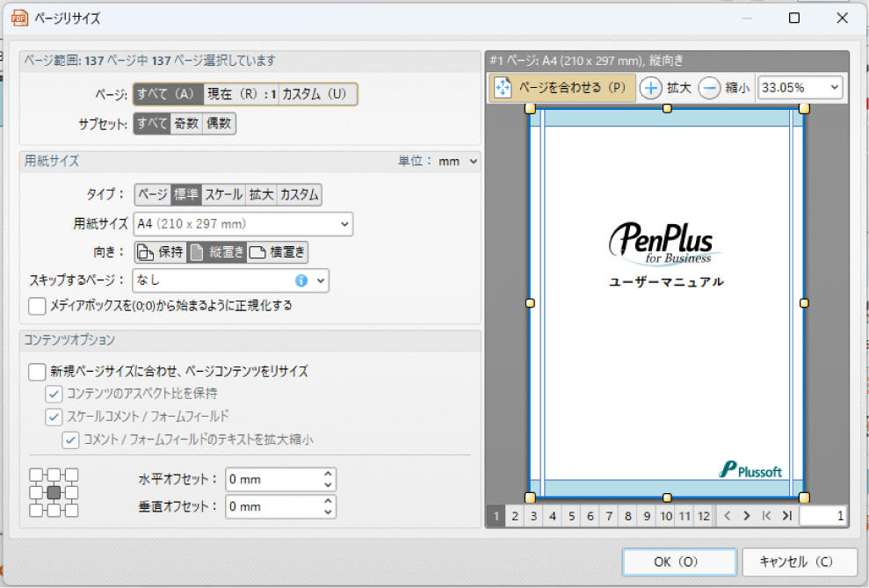Click the OK (O) button
Image resolution: width=869 pixels, height=588 pixels.
pyautogui.click(x=679, y=562)
